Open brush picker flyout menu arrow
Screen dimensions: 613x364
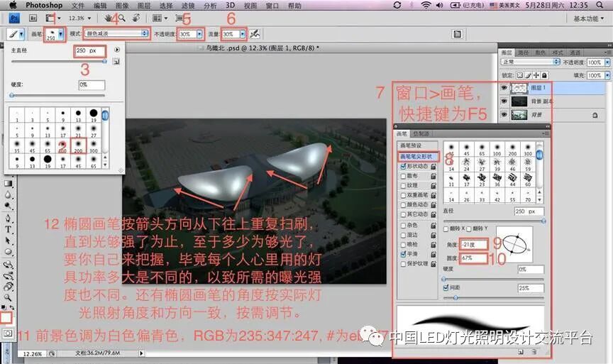pyautogui.click(x=117, y=50)
